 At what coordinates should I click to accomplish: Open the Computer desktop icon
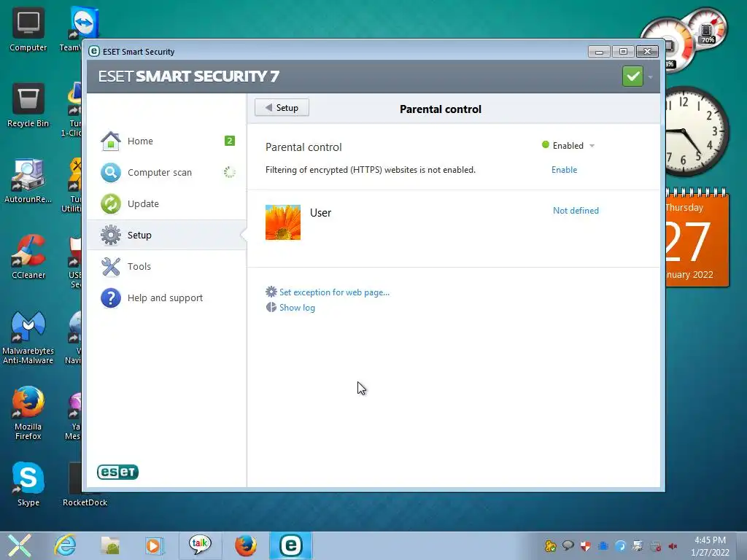pyautogui.click(x=28, y=29)
